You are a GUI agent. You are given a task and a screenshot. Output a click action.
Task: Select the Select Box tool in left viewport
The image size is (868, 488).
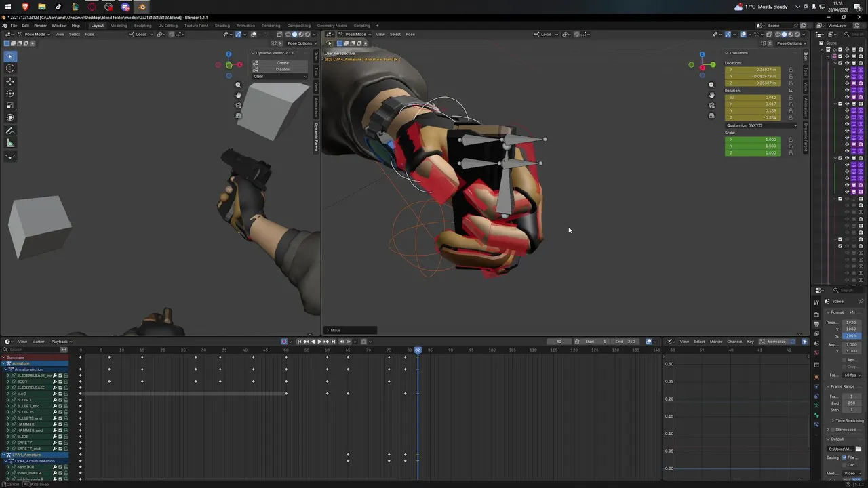tap(10, 56)
